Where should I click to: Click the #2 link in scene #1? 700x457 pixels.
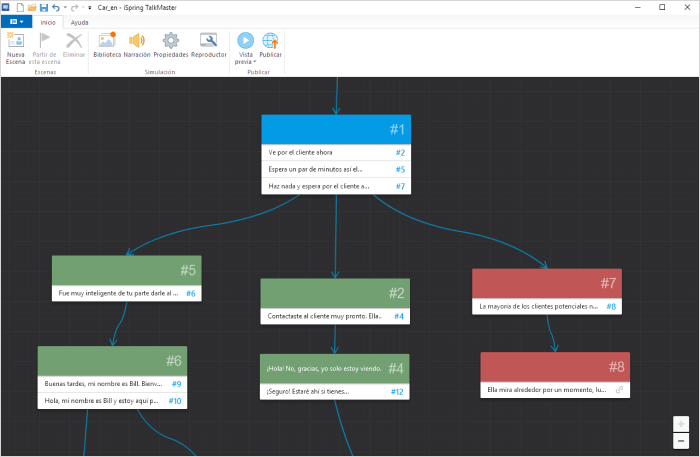(x=399, y=153)
